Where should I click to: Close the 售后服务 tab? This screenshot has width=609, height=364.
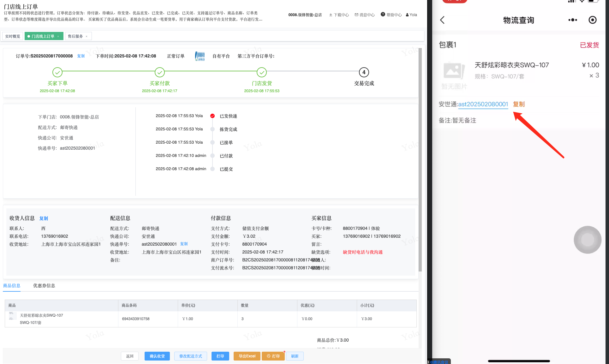tap(87, 36)
